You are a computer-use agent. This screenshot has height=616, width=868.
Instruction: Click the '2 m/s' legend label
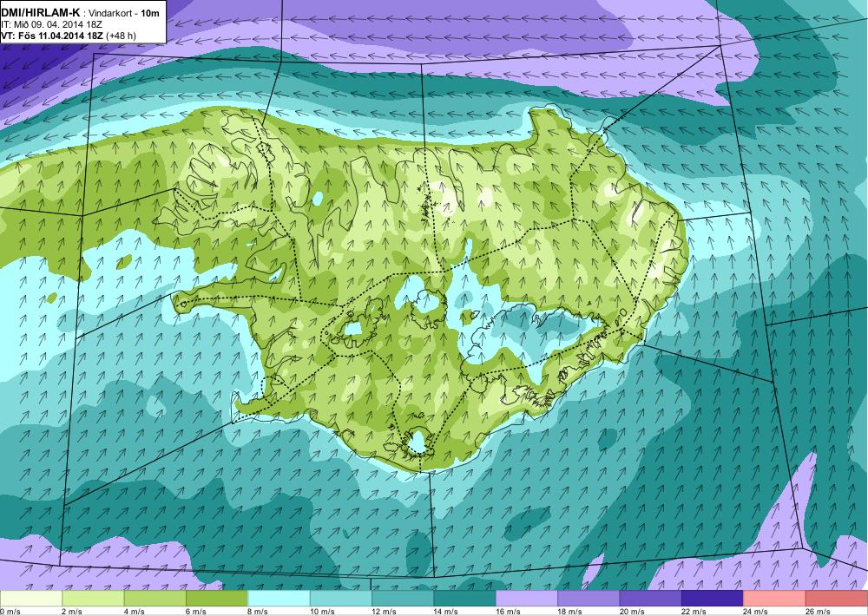(73, 612)
